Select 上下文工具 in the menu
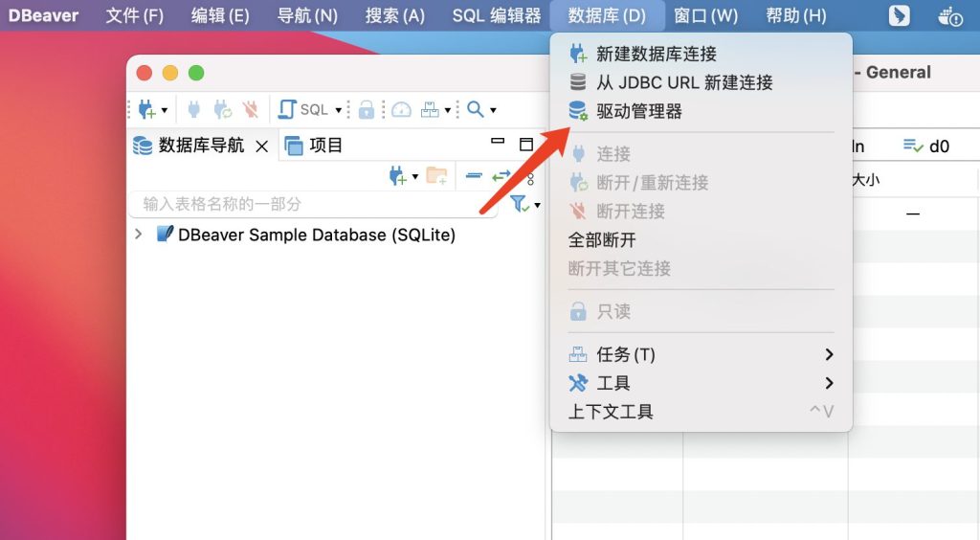 (702, 412)
